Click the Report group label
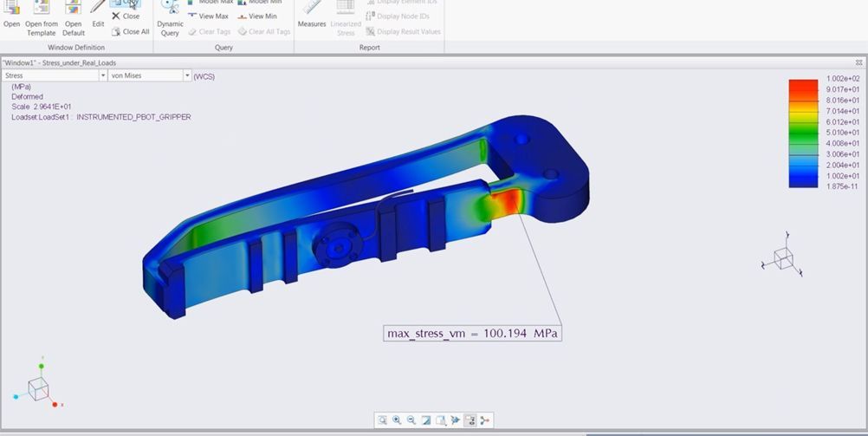Viewport: 868px width, 436px height. click(370, 48)
